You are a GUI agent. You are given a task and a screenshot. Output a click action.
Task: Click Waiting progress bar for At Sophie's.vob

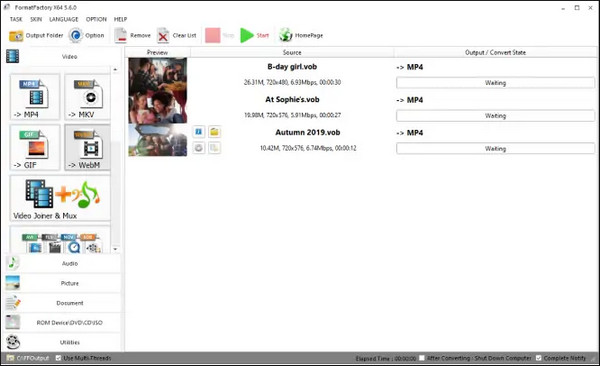495,116
